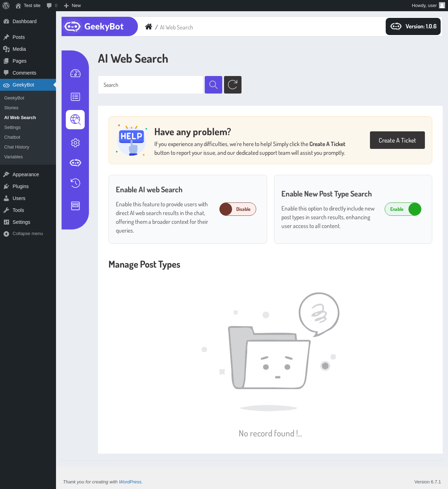Open the variables window icon in purple sidebar
Image resolution: width=448 pixels, height=489 pixels.
coord(75,206)
